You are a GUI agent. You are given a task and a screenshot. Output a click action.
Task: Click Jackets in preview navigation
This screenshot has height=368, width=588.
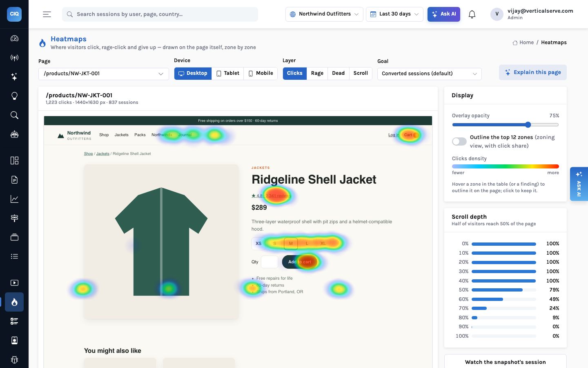(122, 135)
